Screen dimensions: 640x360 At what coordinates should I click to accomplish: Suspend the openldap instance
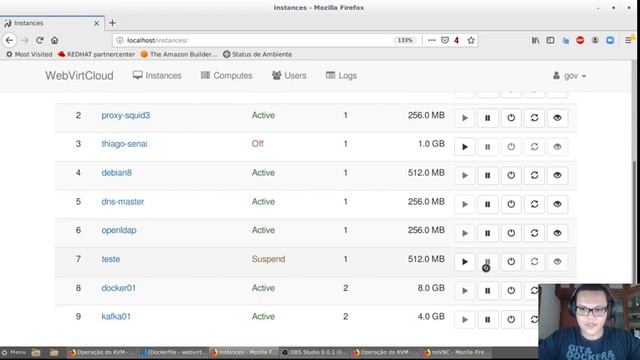pyautogui.click(x=487, y=233)
